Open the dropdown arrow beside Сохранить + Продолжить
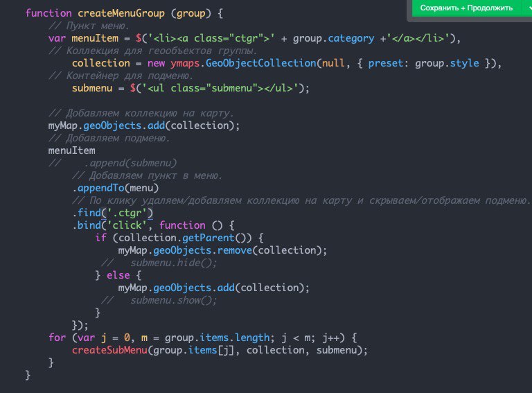This screenshot has height=393, width=532. tap(528, 8)
